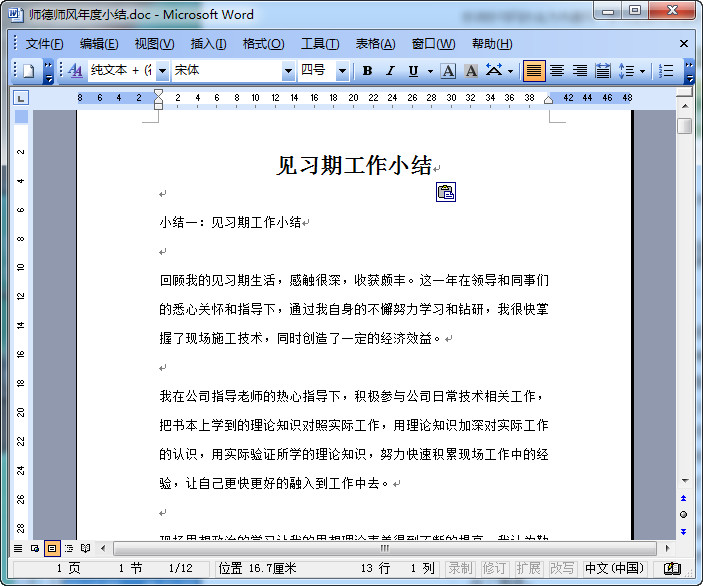Screen dimensions: 703x586
Task: Switch to Web Layout view
Action: [x=35, y=548]
